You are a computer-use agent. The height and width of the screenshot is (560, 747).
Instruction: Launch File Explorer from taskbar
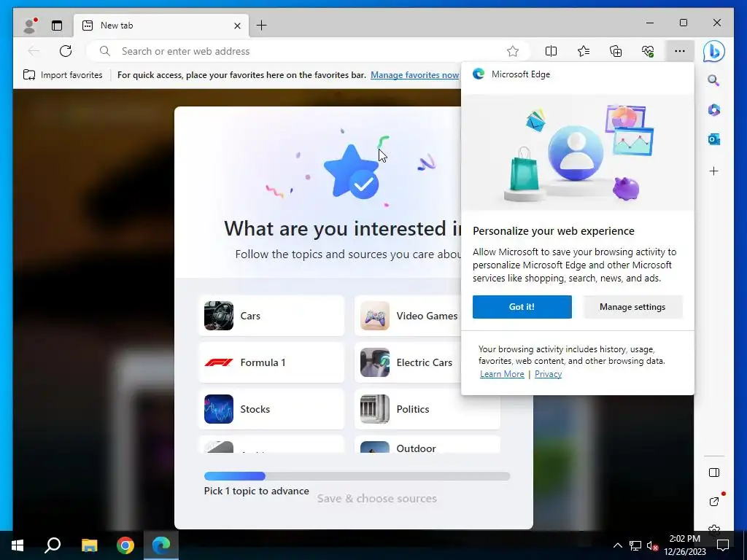coord(89,545)
